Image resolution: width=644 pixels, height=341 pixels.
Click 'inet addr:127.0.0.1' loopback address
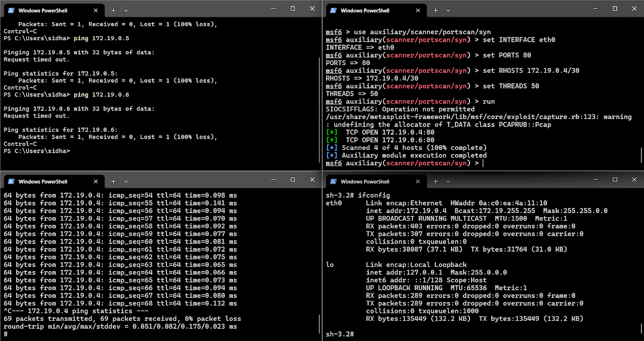click(x=404, y=272)
